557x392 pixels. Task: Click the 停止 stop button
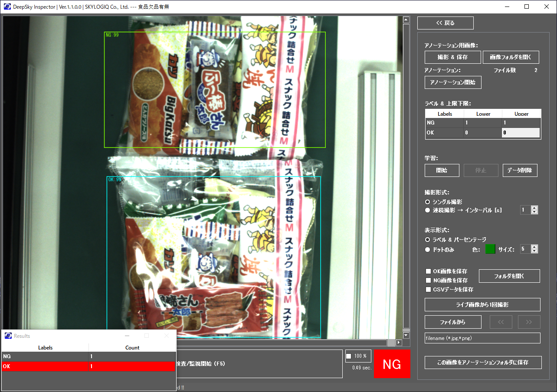[x=481, y=170]
